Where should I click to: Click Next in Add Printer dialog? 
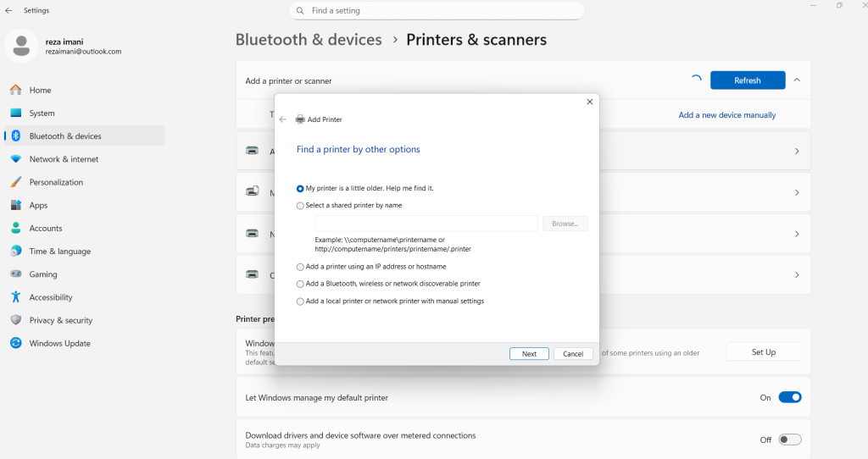coord(529,354)
